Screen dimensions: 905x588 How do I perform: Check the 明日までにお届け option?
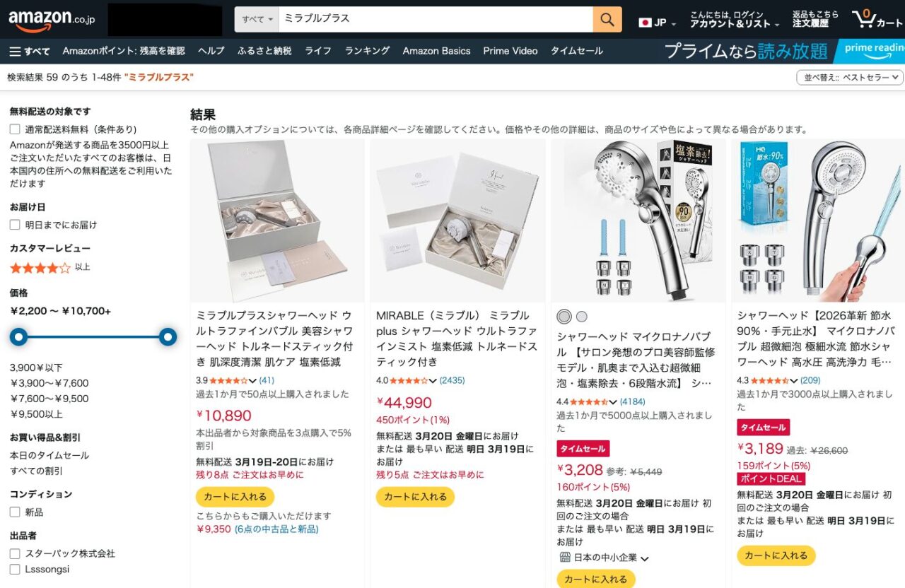coord(15,225)
